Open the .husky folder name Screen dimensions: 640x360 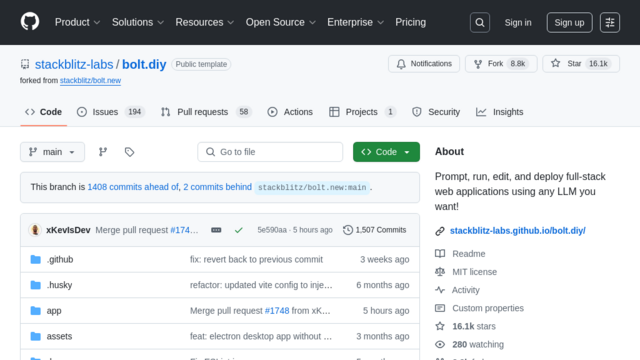pos(59,285)
